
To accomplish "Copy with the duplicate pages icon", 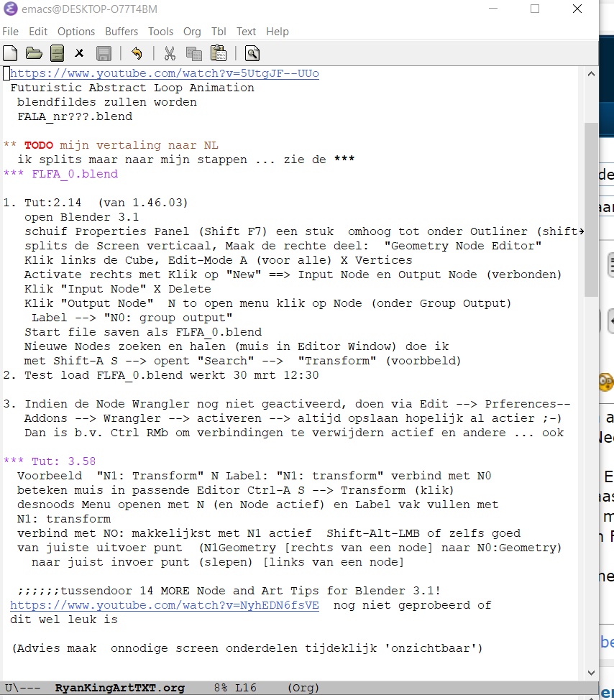I will (x=194, y=54).
